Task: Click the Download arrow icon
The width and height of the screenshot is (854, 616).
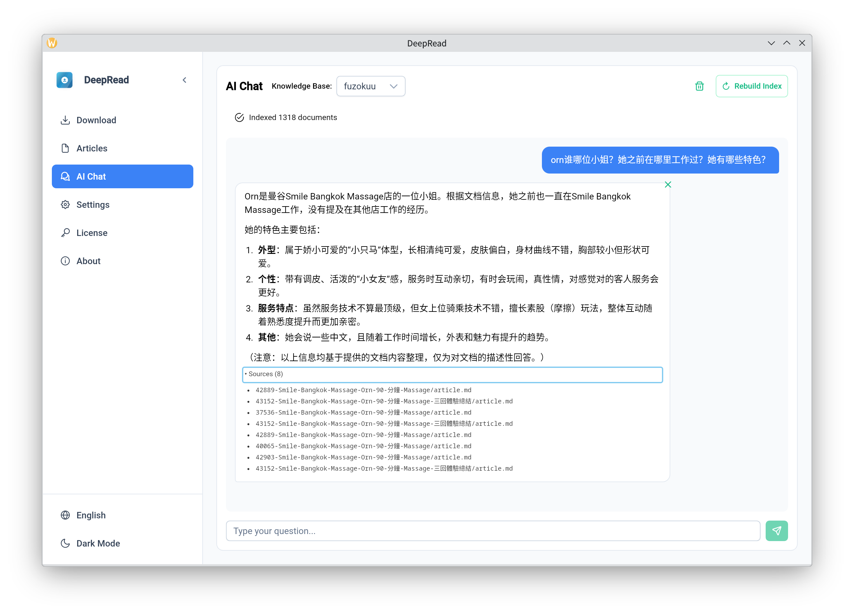Action: pos(65,120)
